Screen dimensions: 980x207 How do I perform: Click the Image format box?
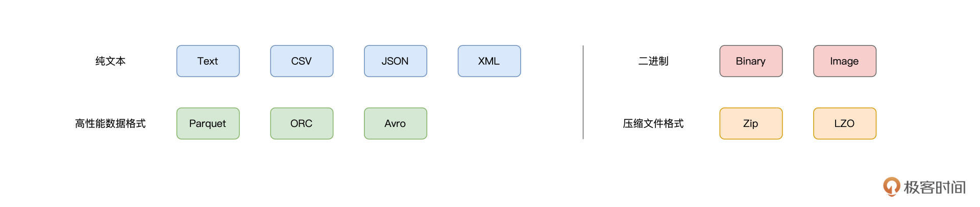(x=844, y=61)
